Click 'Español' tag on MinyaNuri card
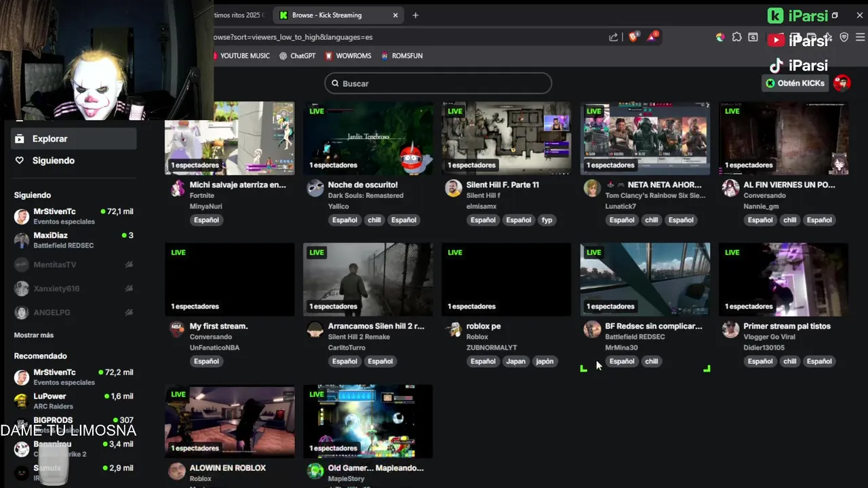The width and height of the screenshot is (868, 488). (206, 220)
